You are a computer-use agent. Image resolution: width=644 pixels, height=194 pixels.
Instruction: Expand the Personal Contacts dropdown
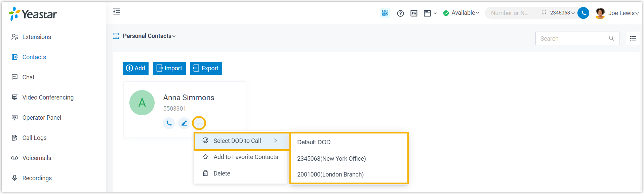[x=149, y=36]
